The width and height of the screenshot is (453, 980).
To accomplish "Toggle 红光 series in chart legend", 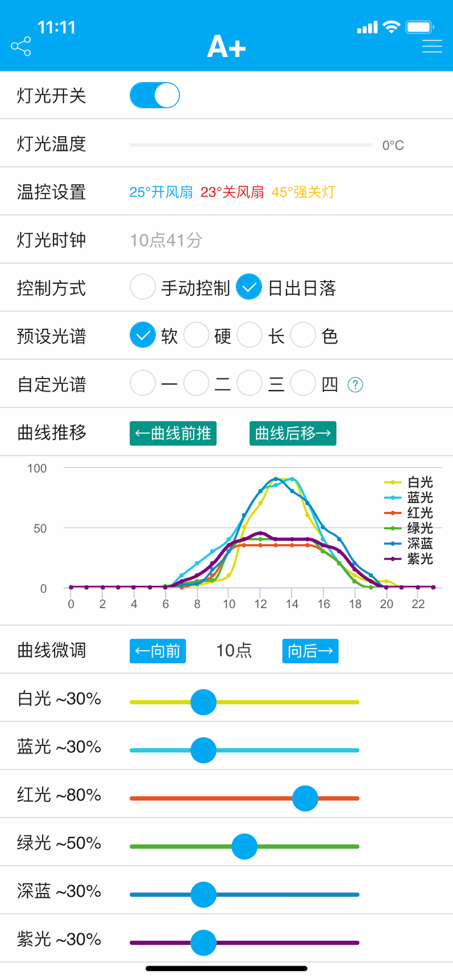I will click(409, 513).
